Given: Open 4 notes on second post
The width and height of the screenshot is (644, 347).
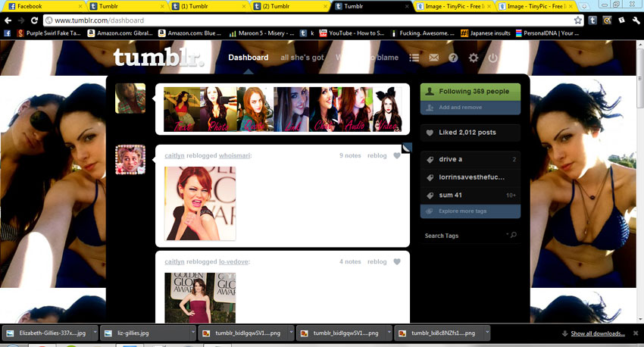Looking at the screenshot, I should (350, 261).
